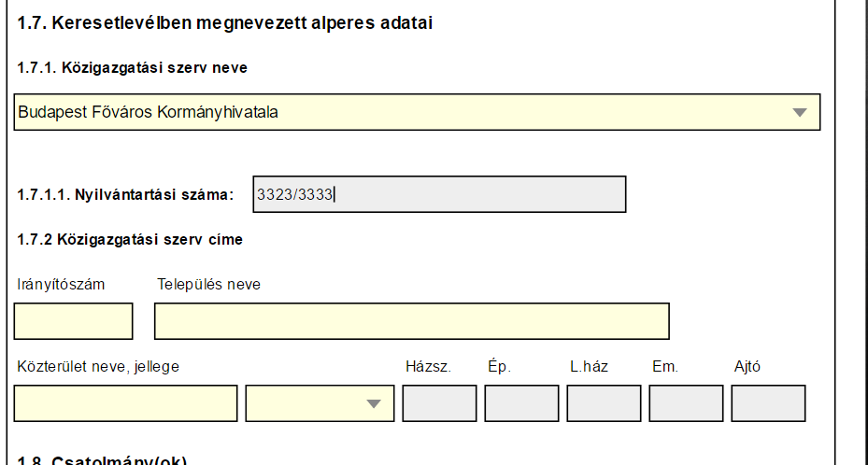
Task: Click the 1.7.2 Közigazgatási szerv címe label
Action: click(130, 239)
